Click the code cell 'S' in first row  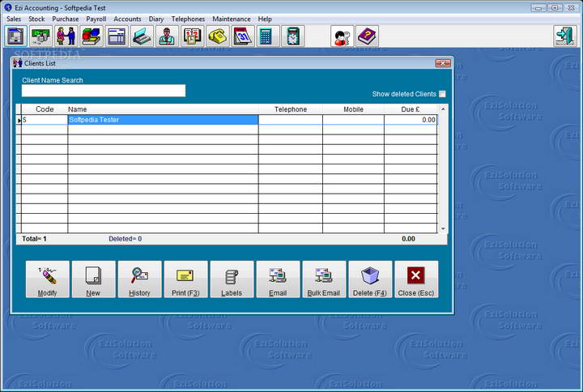(45, 120)
